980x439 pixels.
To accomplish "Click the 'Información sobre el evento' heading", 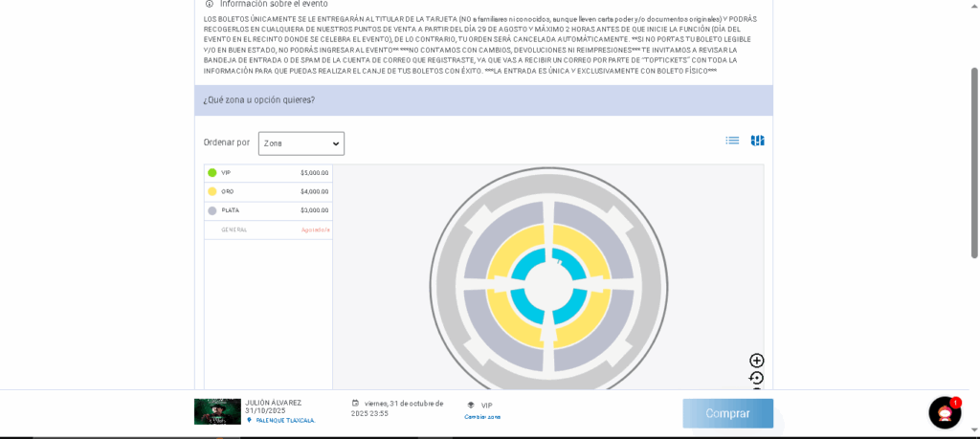I will pyautogui.click(x=274, y=4).
